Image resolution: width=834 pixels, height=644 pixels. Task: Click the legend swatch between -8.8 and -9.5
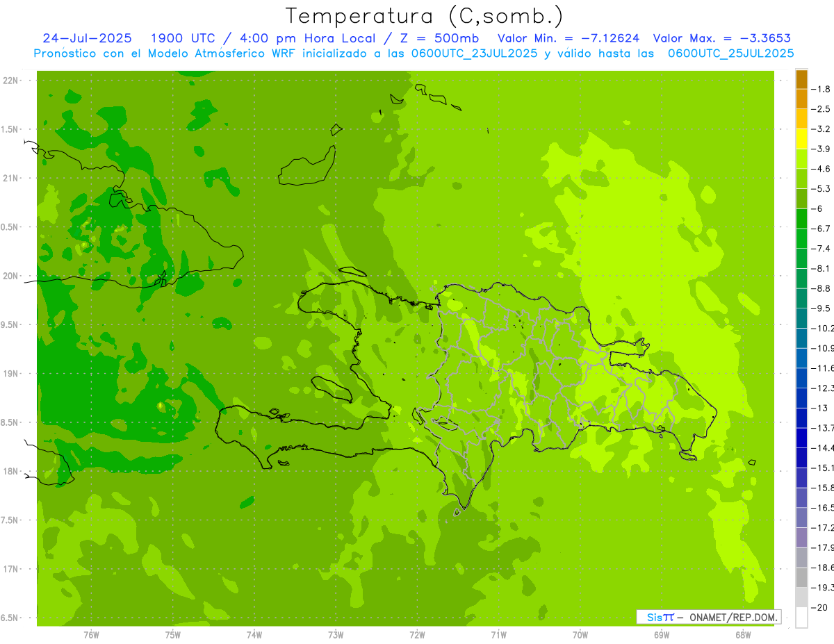click(x=801, y=298)
